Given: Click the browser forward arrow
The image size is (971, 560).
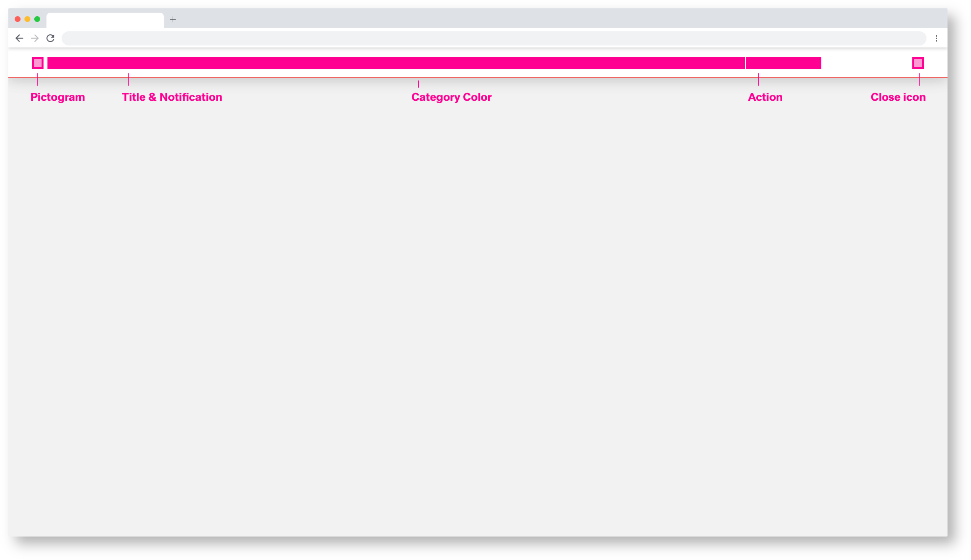Looking at the screenshot, I should pyautogui.click(x=35, y=38).
